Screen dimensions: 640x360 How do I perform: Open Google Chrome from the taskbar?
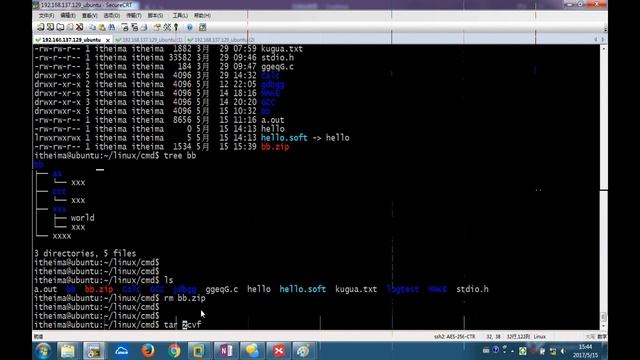[174, 351]
